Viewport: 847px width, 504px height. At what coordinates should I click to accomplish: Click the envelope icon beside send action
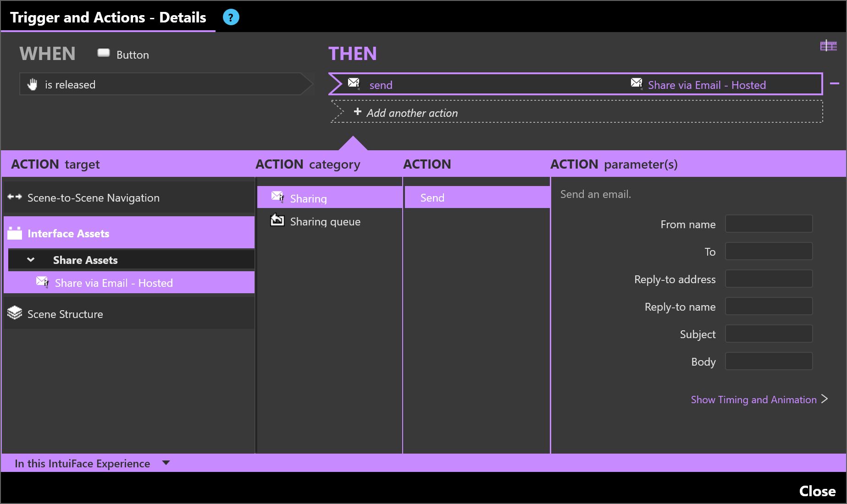point(354,83)
